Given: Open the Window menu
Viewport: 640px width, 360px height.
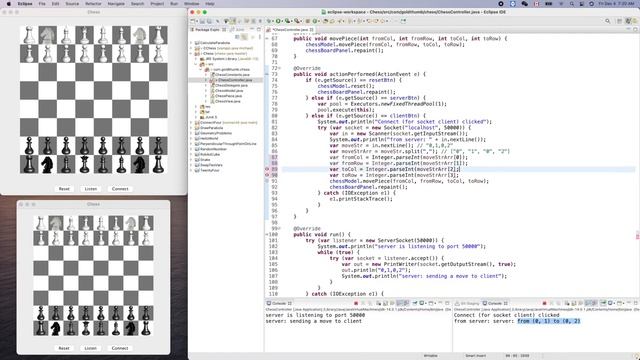Looking at the screenshot, I should pyautogui.click(x=191, y=4).
